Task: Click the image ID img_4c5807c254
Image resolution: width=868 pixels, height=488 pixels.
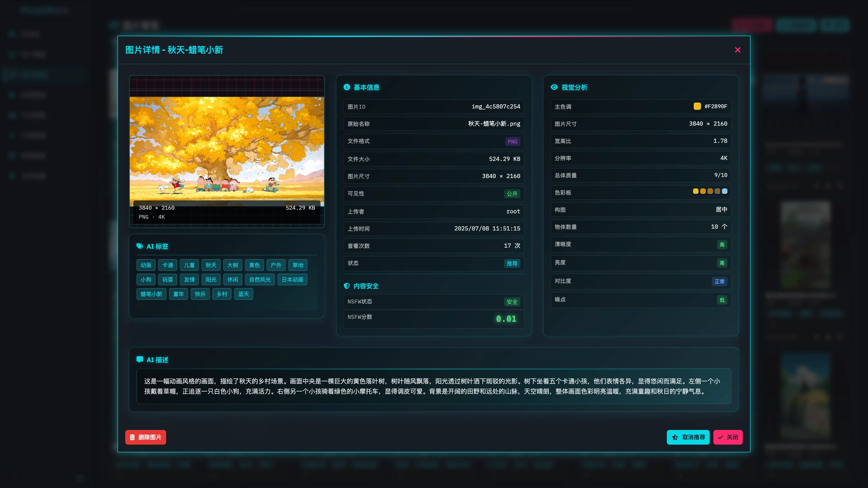Action: tap(496, 106)
